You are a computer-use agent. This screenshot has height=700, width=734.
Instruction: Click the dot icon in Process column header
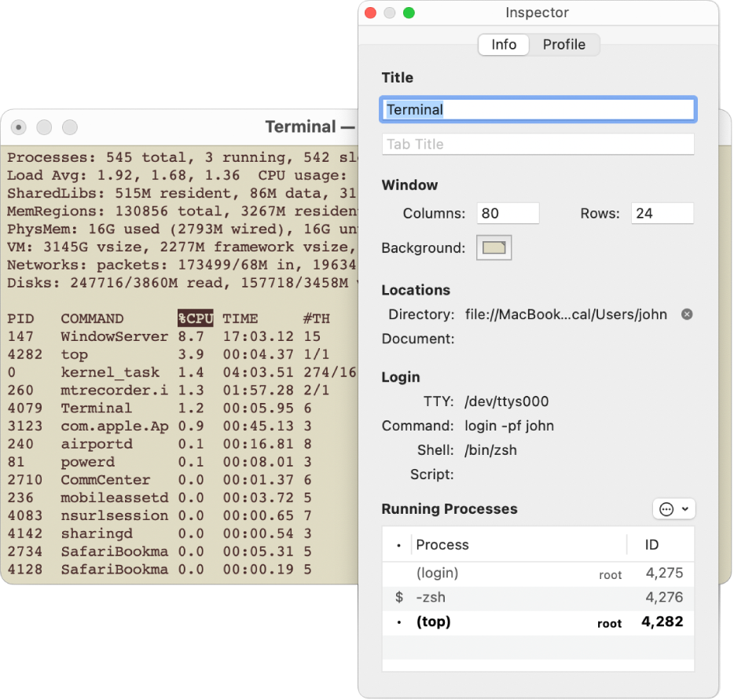pyautogui.click(x=397, y=544)
